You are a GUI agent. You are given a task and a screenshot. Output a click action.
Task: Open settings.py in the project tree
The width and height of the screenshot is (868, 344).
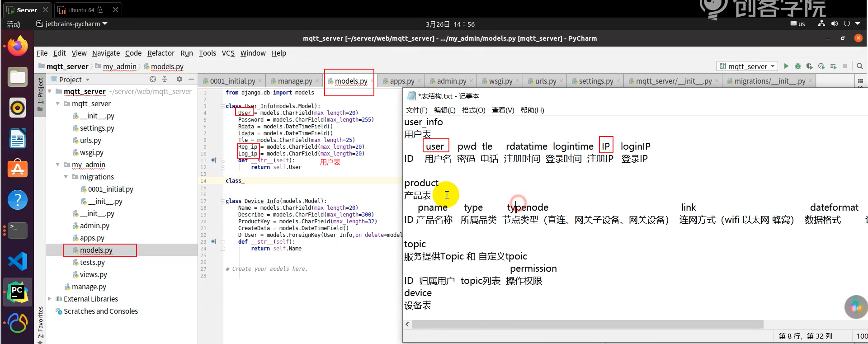pyautogui.click(x=97, y=128)
